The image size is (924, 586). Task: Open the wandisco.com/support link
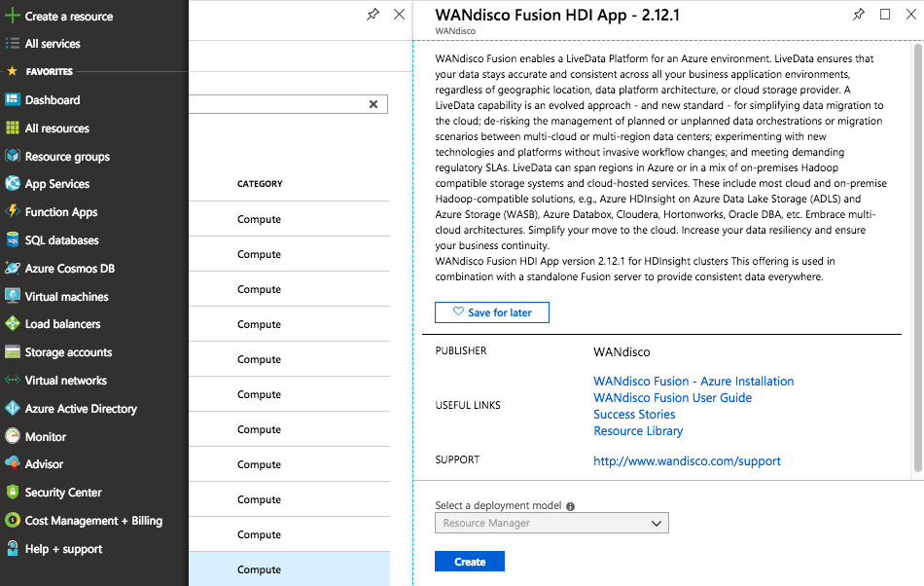(x=687, y=461)
